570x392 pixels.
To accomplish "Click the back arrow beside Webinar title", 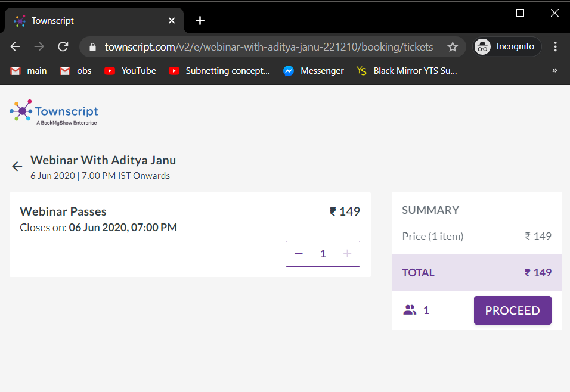I will click(x=17, y=167).
